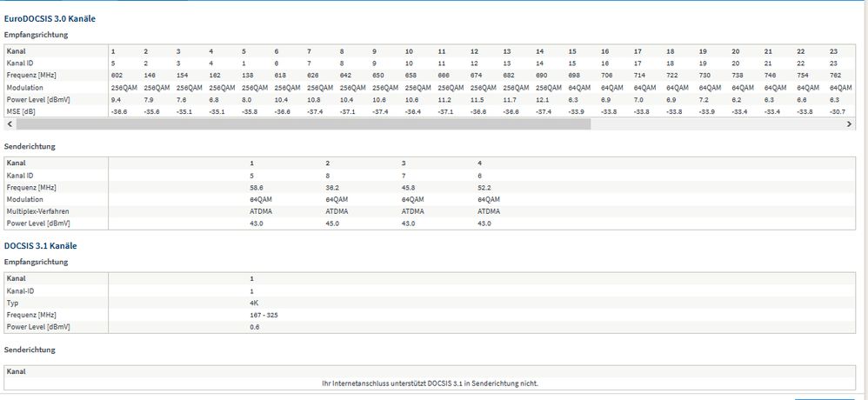The height and width of the screenshot is (400, 868).
Task: Click 'Senderichtung' above the 64QAM upstream table
Action: coord(30,147)
